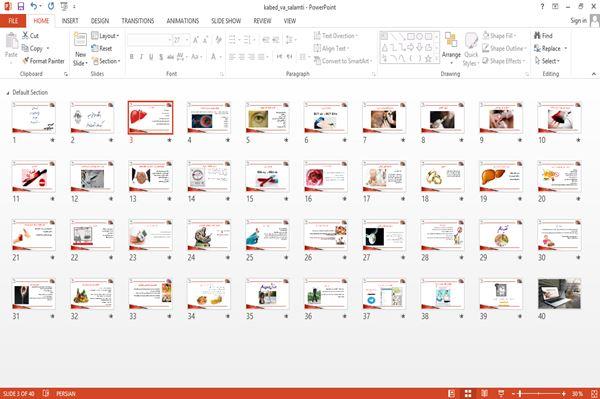The width and height of the screenshot is (600, 399).
Task: Start Slide Show from status bar icon
Action: point(501,393)
